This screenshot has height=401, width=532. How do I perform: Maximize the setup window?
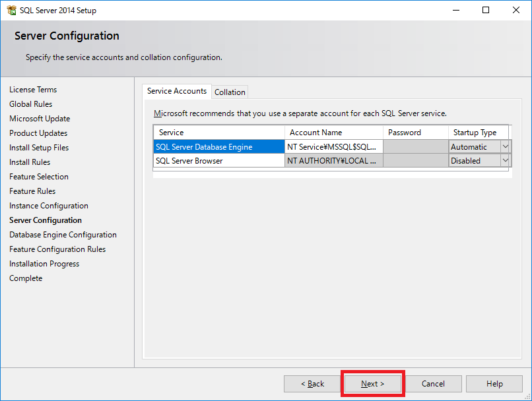[486, 10]
